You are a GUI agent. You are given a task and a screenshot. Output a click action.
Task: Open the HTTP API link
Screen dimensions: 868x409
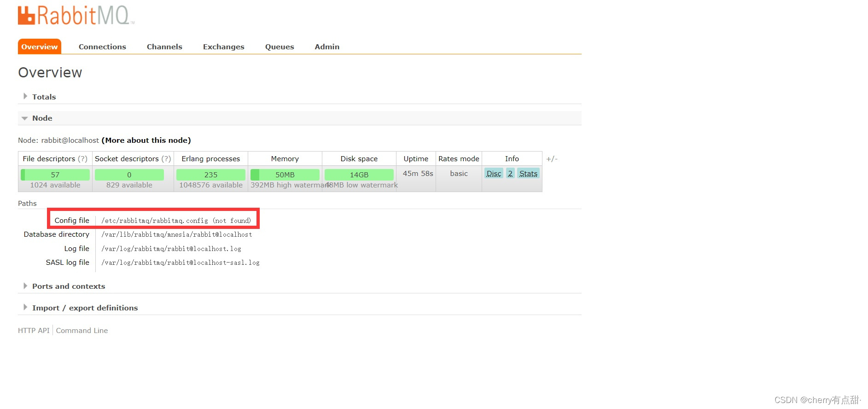coord(34,330)
